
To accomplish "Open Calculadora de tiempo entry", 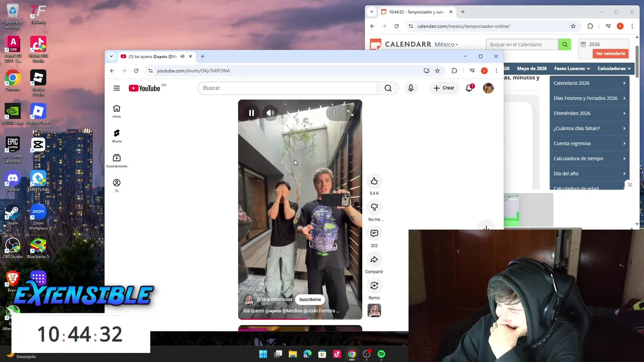I will 589,158.
